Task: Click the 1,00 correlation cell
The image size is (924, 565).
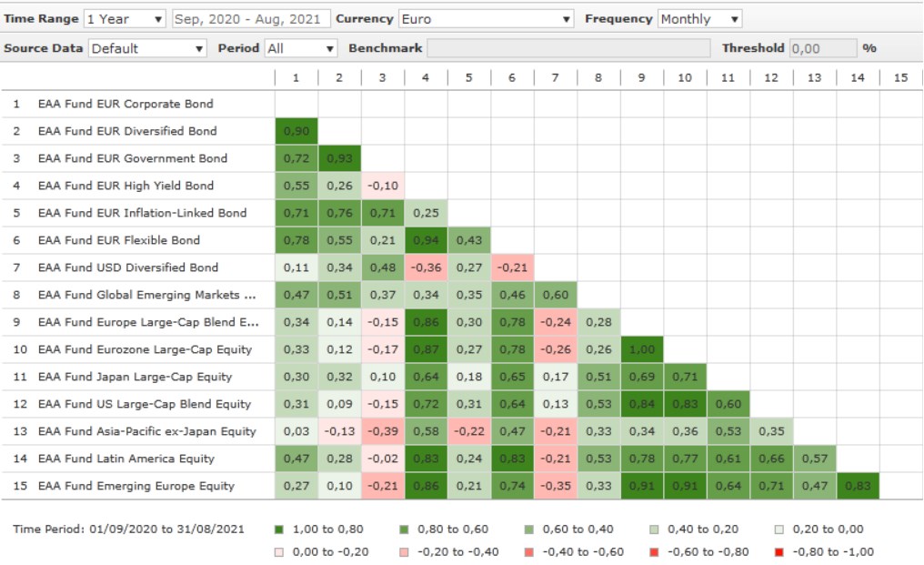Action: click(642, 349)
